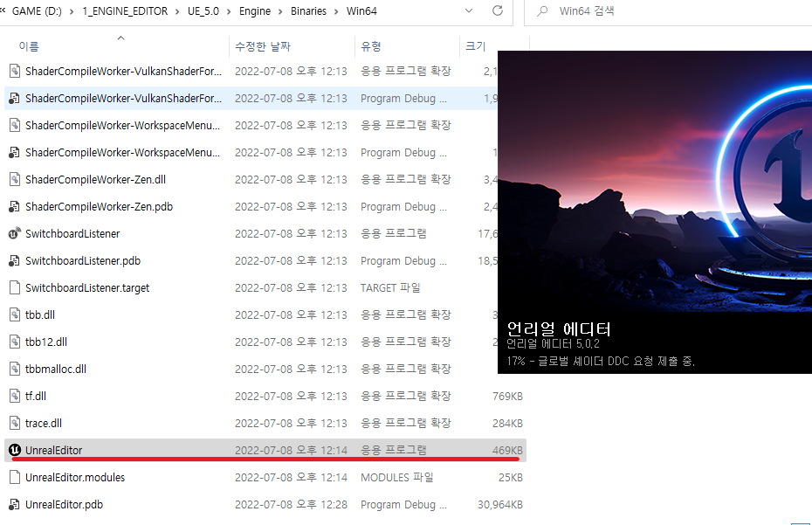Image resolution: width=812 pixels, height=525 pixels.
Task: Select the trace.dll file name
Action: click(44, 423)
